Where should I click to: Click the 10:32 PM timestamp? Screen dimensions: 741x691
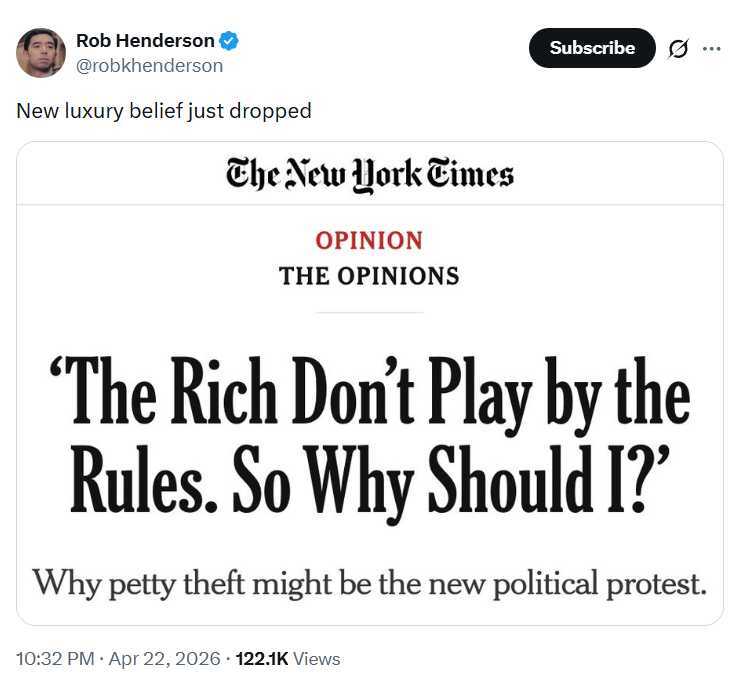tap(56, 659)
